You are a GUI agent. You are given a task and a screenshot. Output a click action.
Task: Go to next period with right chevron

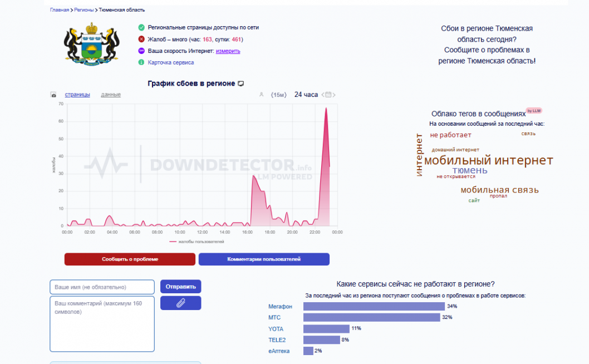point(334,95)
